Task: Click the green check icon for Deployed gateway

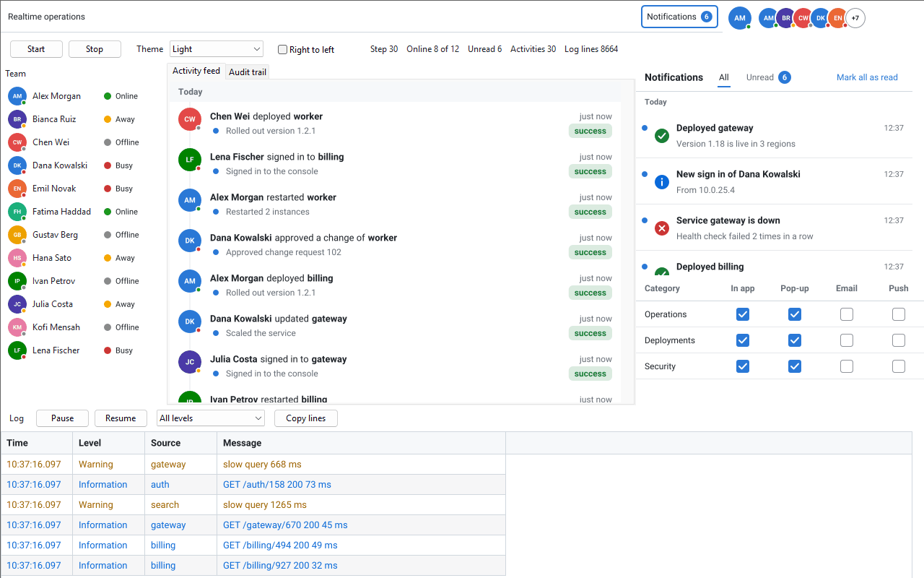Action: (662, 136)
